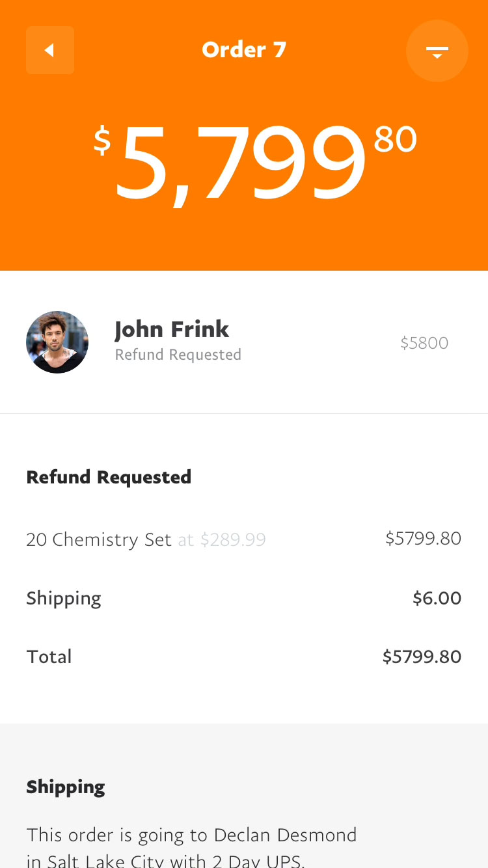488x868 pixels.
Task: Select the bold Shipping section heading
Action: tap(66, 787)
